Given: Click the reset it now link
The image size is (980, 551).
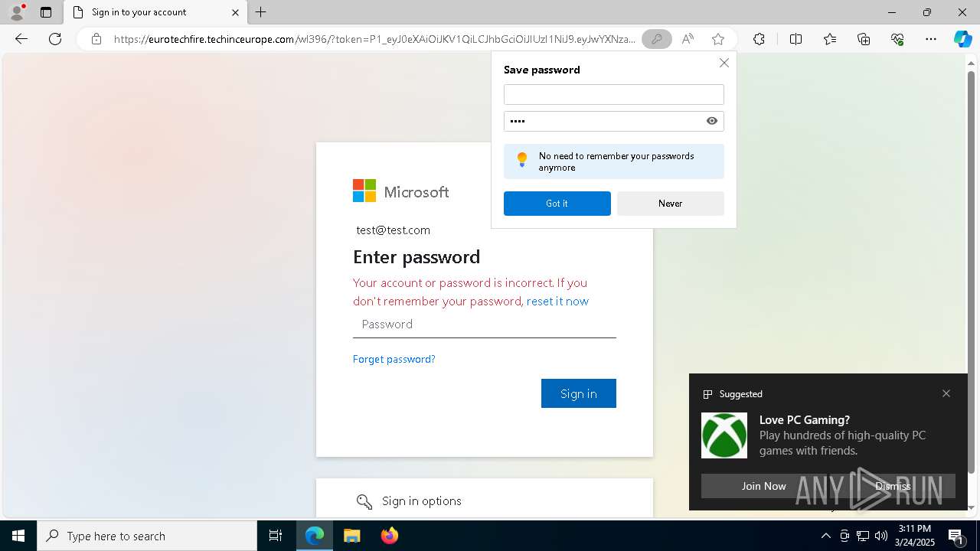Looking at the screenshot, I should pyautogui.click(x=557, y=302).
